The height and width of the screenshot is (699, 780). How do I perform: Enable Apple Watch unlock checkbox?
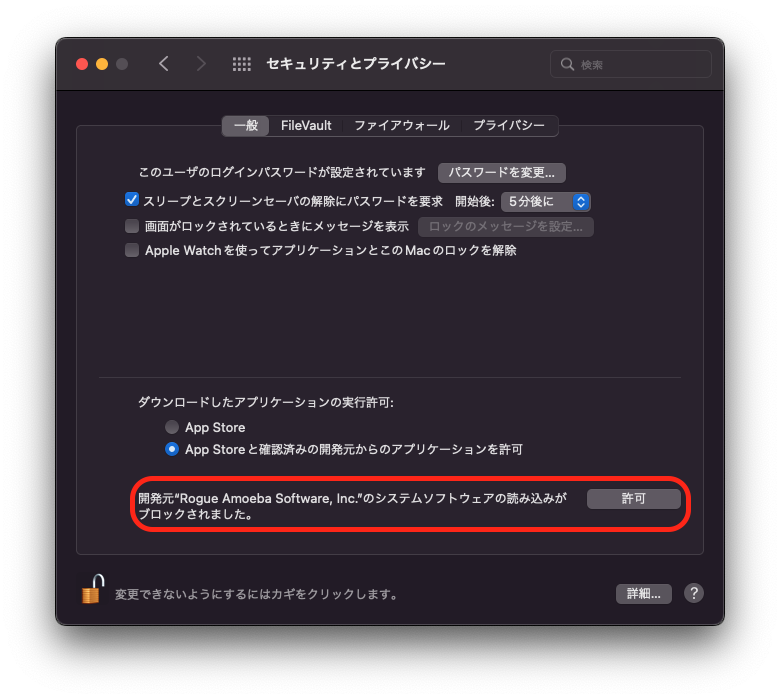(x=132, y=250)
